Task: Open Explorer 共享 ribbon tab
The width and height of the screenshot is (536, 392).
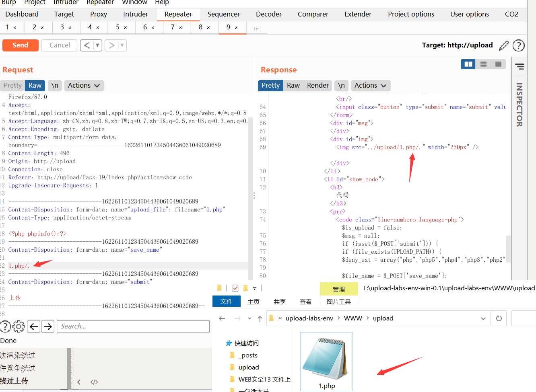Action: [280, 302]
